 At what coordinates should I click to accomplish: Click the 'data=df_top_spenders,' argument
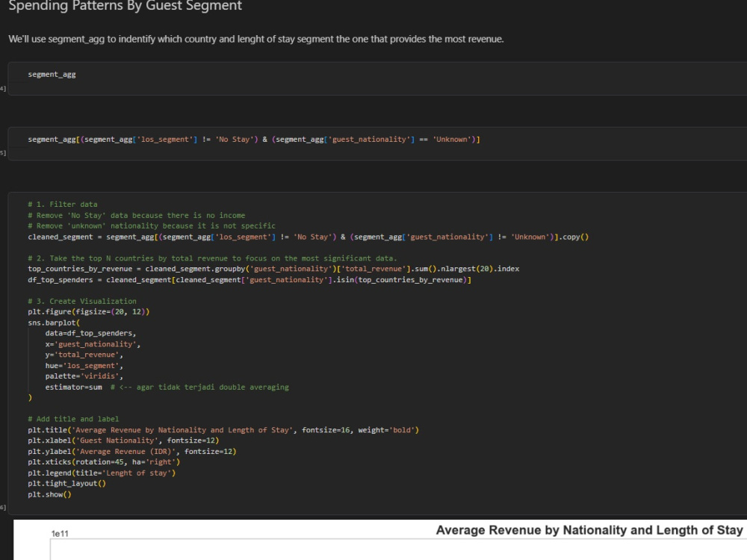[x=90, y=333]
